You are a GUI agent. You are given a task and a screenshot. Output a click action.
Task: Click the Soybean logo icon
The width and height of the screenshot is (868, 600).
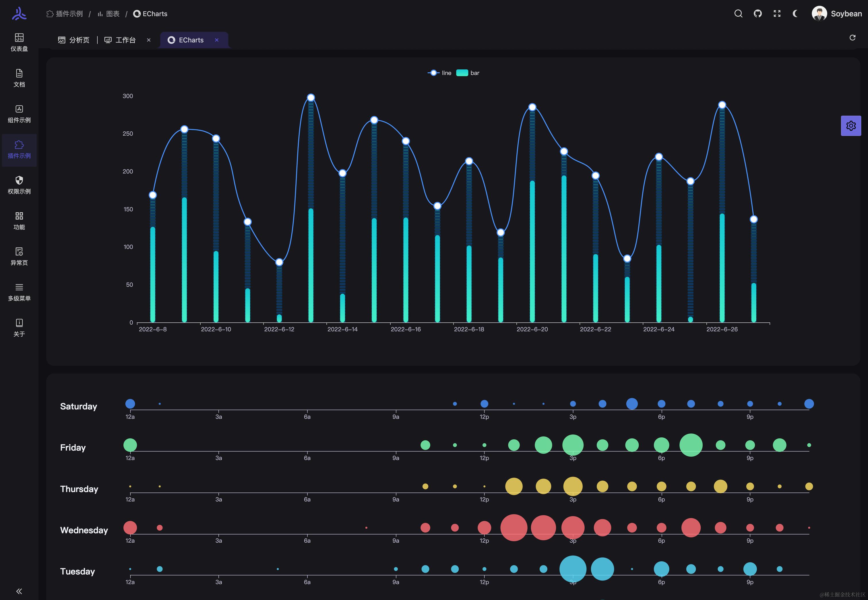click(x=19, y=14)
